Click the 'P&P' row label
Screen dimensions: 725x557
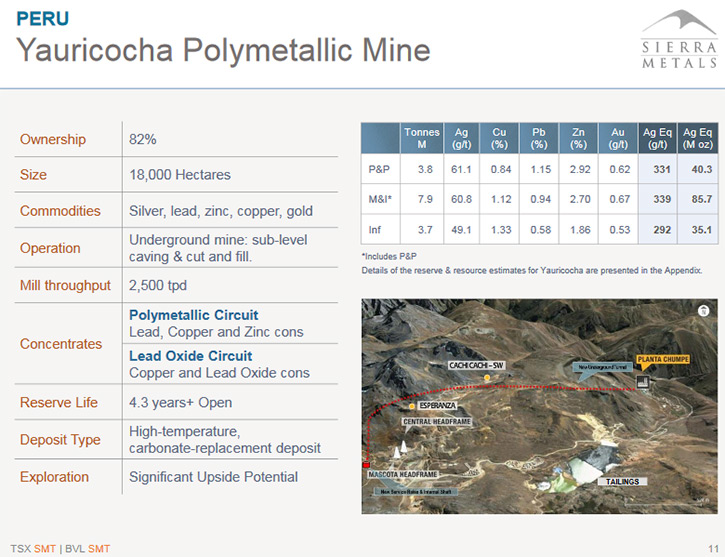[x=379, y=169]
